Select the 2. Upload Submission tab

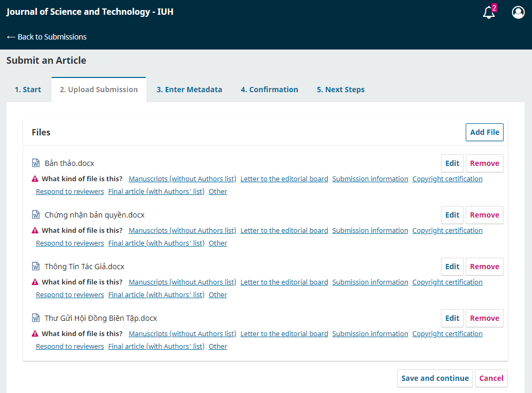pyautogui.click(x=99, y=90)
